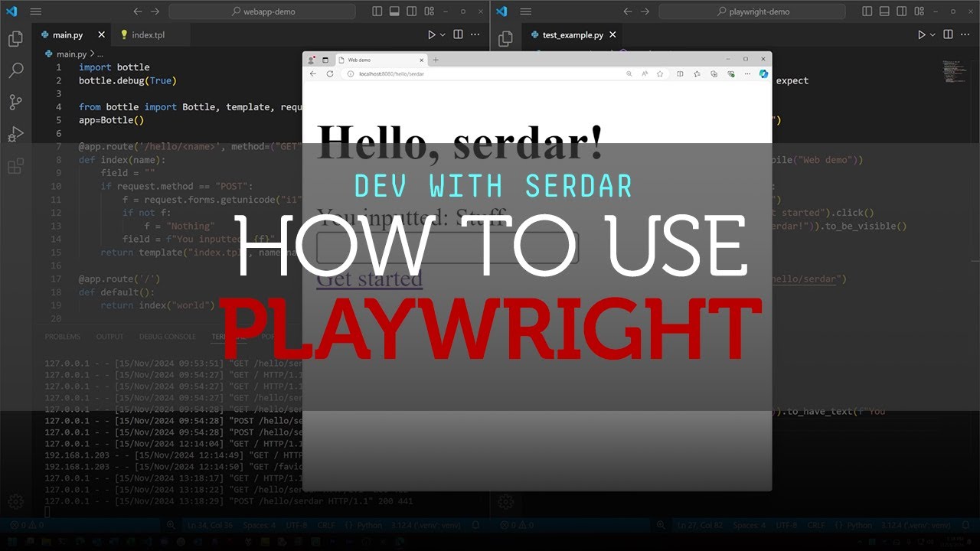
Task: Go back in webapp-demo title bar
Action: point(138,11)
